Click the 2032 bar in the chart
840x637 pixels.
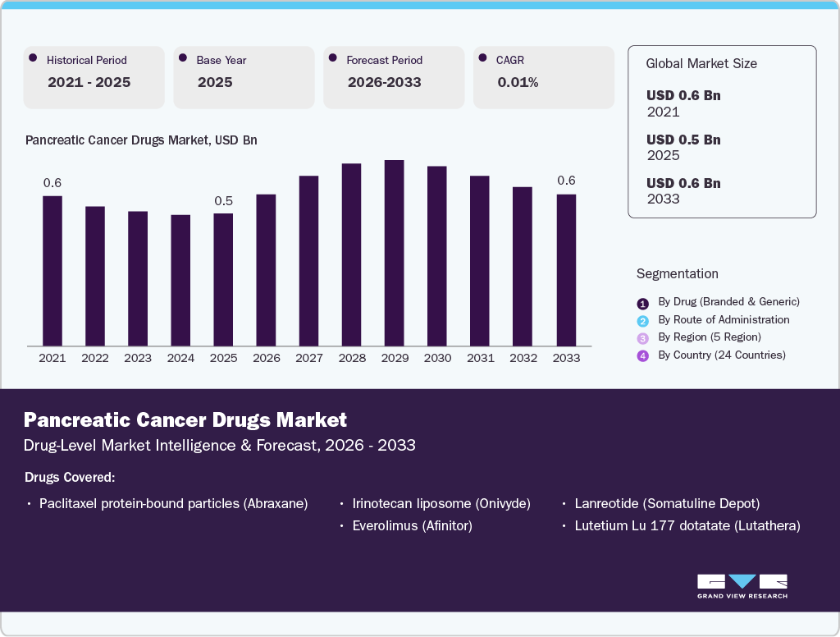coord(523,267)
